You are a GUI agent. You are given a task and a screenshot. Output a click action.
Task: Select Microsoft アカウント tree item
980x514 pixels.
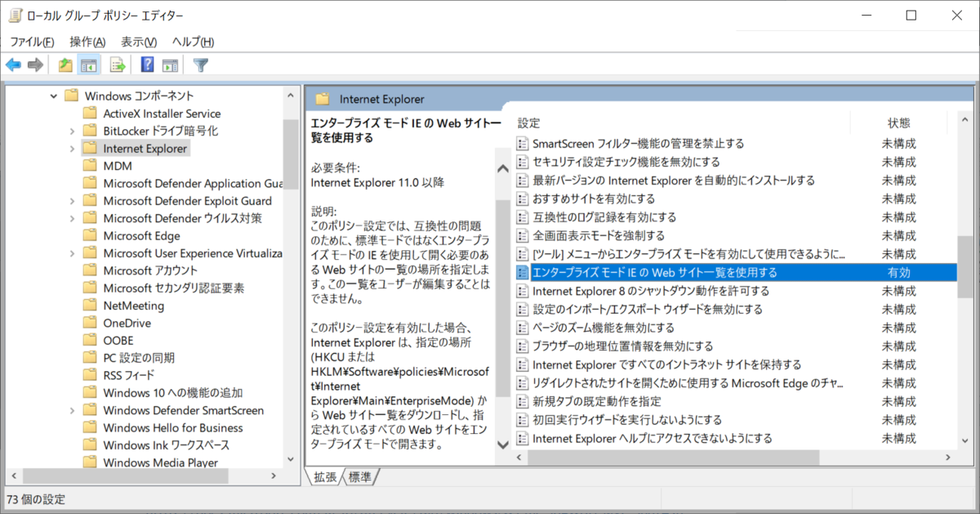150,270
